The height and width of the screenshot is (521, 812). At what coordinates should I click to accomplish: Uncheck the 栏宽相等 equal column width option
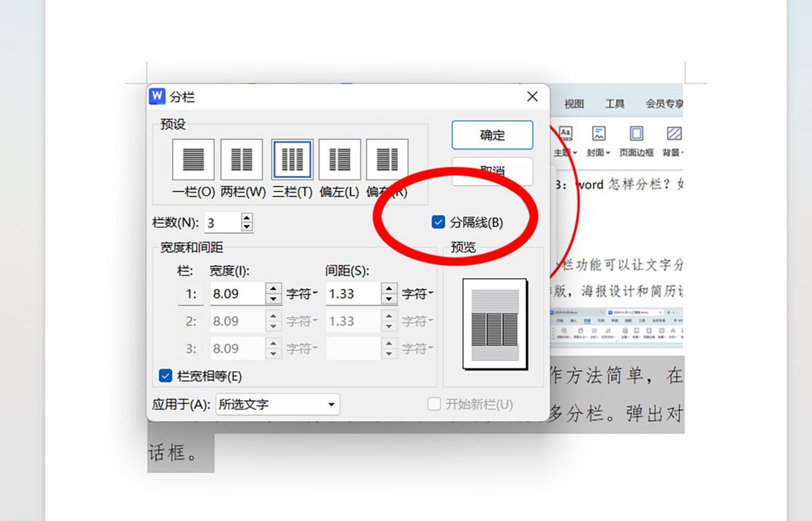(x=165, y=376)
